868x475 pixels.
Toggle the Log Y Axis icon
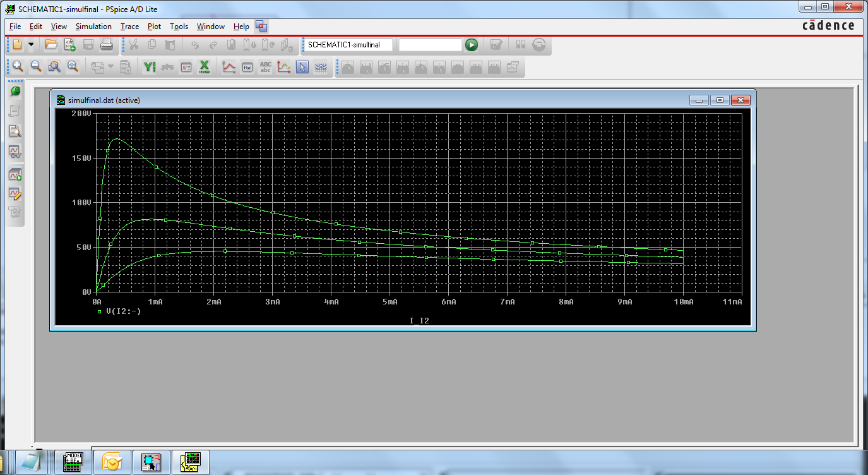click(150, 66)
